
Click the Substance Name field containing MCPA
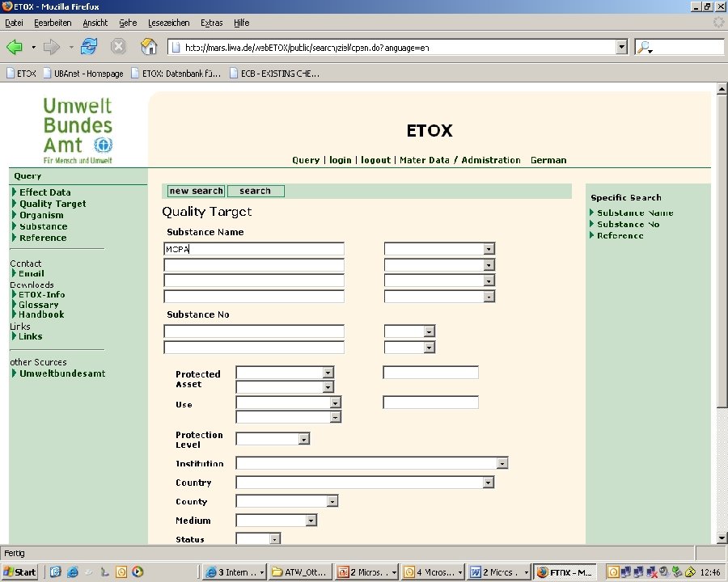254,249
